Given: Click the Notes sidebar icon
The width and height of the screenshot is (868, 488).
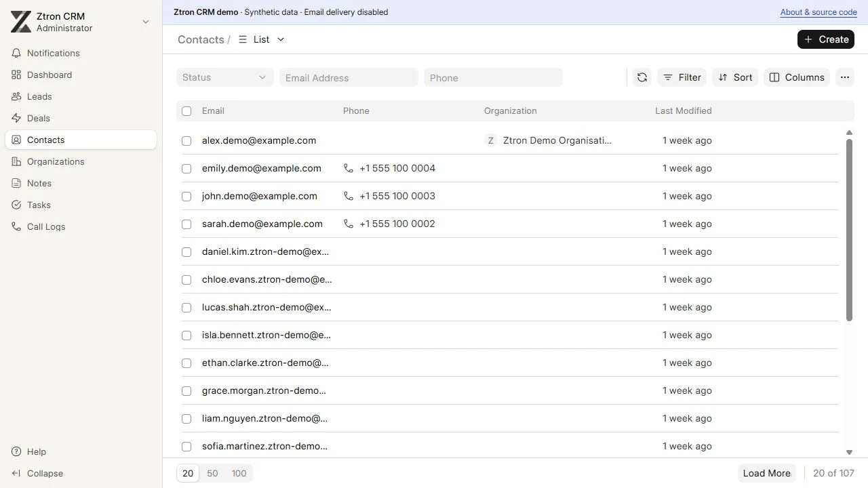Looking at the screenshot, I should pos(16,183).
